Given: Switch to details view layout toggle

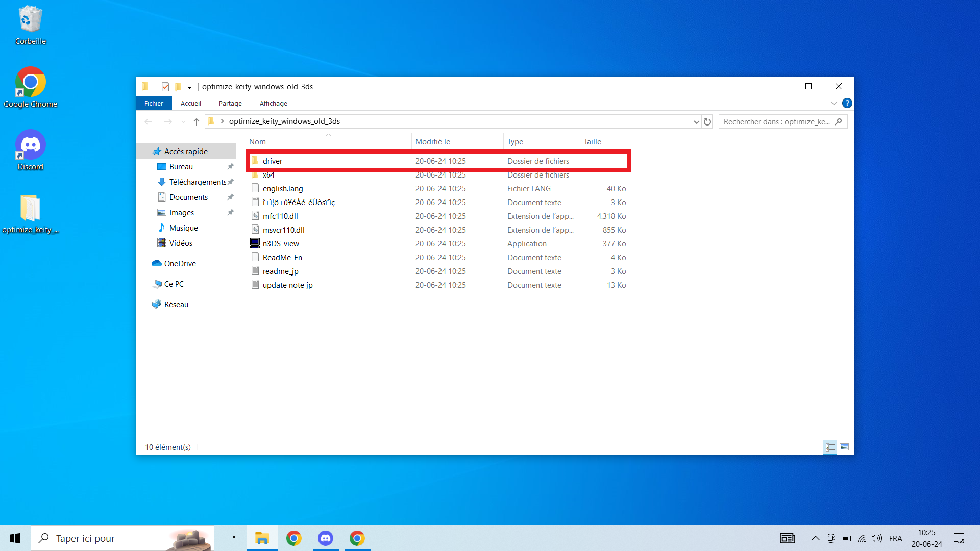Looking at the screenshot, I should [x=830, y=447].
